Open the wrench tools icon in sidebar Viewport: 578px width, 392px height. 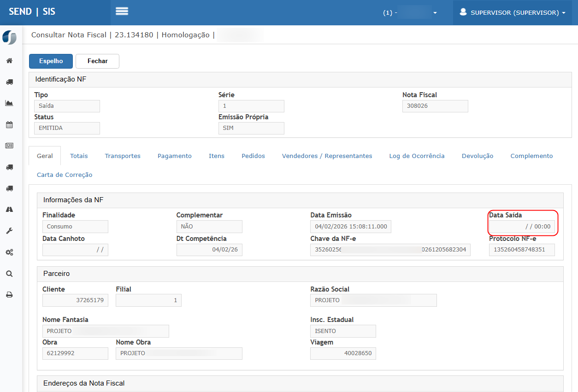point(9,231)
